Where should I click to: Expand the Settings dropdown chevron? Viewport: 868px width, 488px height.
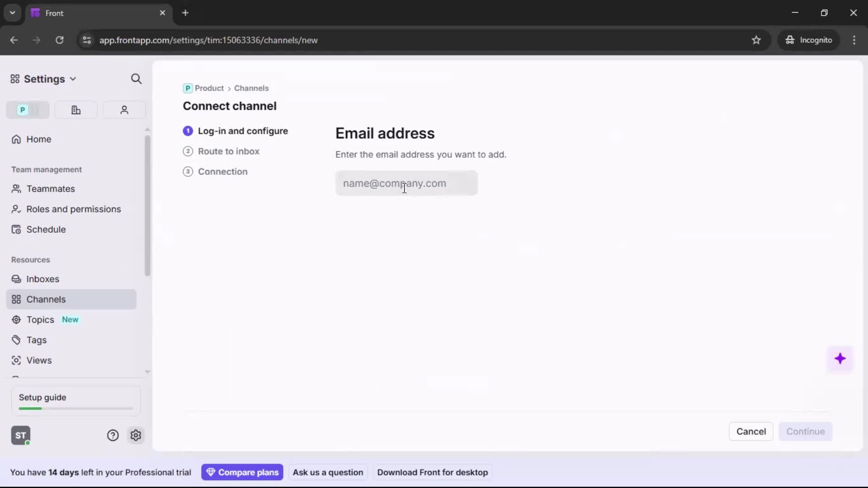73,79
